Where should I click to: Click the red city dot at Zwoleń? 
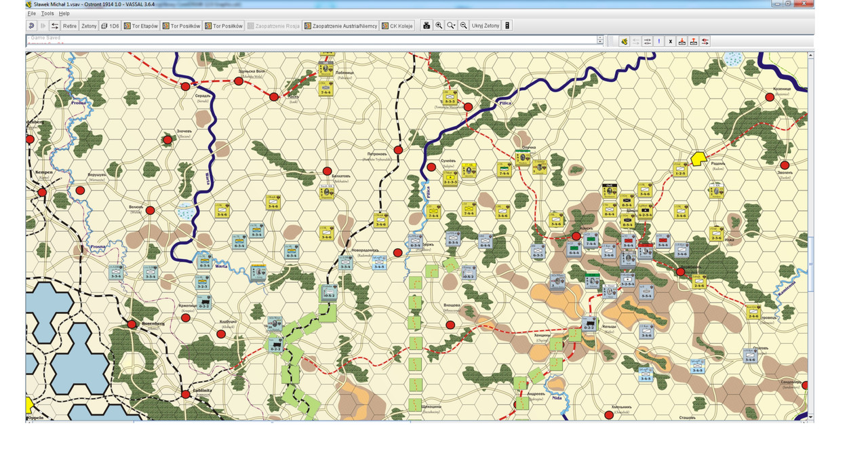[x=785, y=165]
